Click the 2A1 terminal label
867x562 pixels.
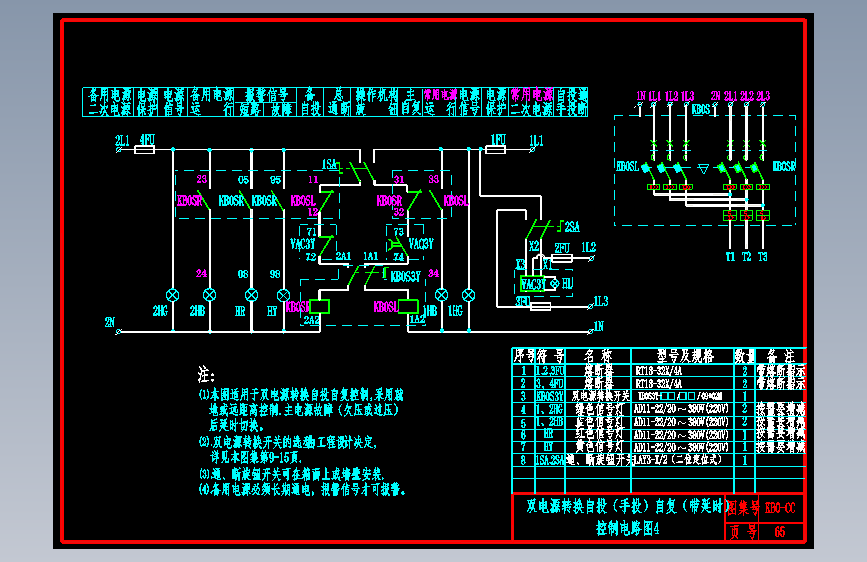(x=343, y=256)
